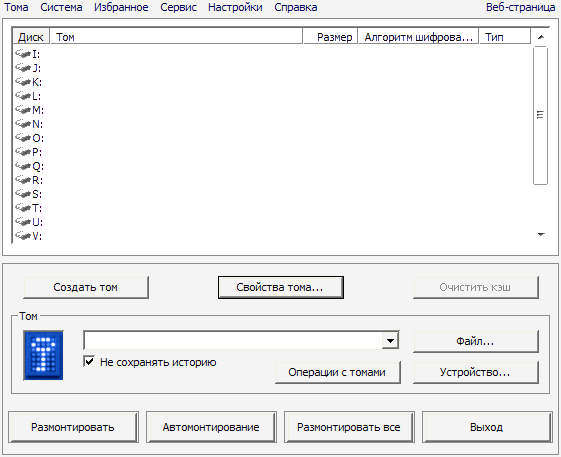
Task: Select the I: drive slot icon
Action: (x=23, y=54)
